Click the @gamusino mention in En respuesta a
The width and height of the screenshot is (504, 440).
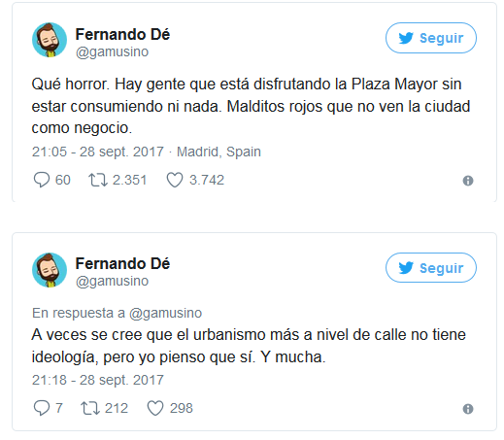(165, 313)
